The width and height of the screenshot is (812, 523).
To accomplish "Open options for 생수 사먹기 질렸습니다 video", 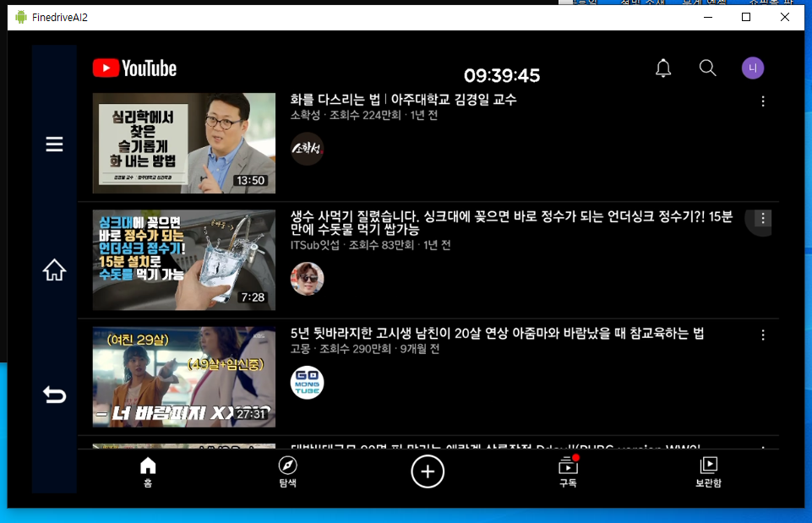I will pyautogui.click(x=763, y=218).
